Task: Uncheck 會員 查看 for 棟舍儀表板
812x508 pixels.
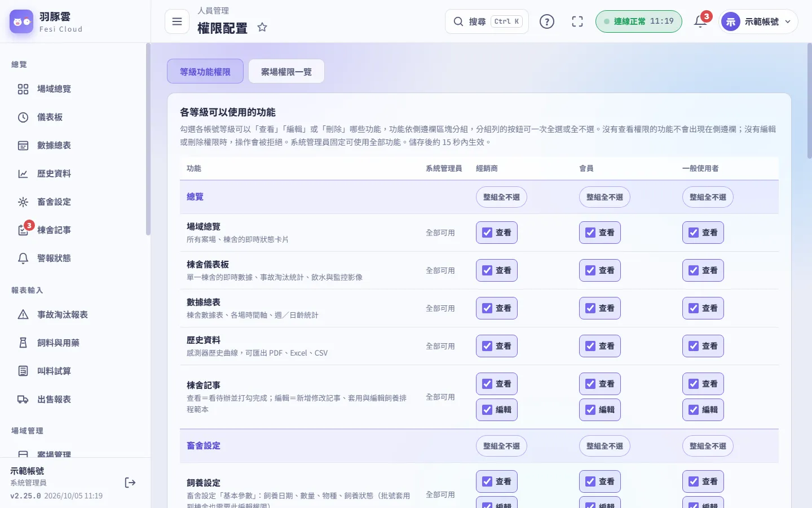Action: pos(590,270)
